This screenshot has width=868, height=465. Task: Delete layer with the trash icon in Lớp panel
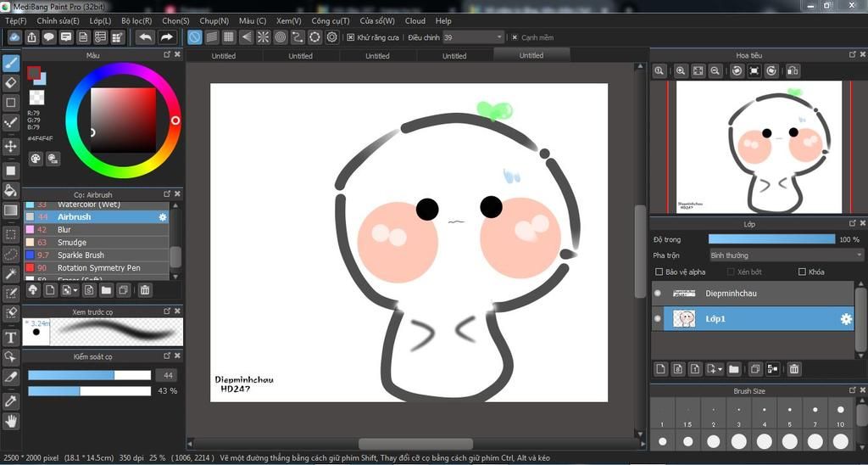pyautogui.click(x=793, y=368)
